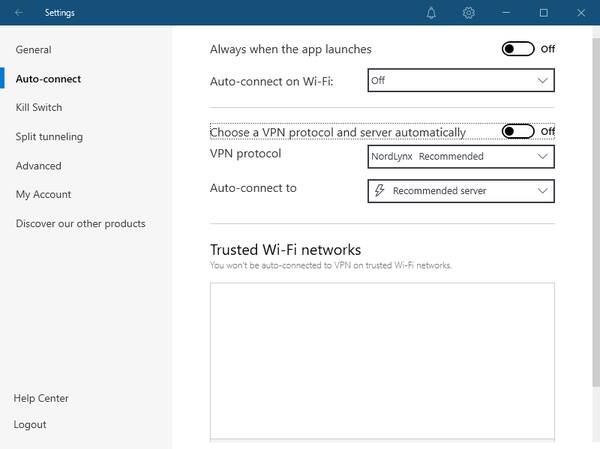This screenshot has height=449, width=600.
Task: Go to the Advanced settings section
Action: tap(38, 166)
